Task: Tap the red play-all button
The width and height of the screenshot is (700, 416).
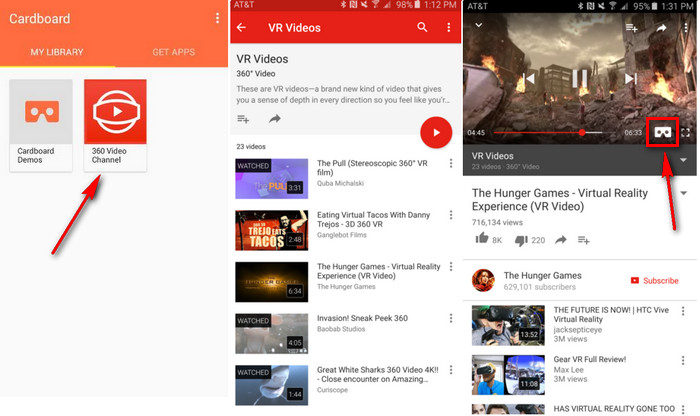Action: [436, 133]
